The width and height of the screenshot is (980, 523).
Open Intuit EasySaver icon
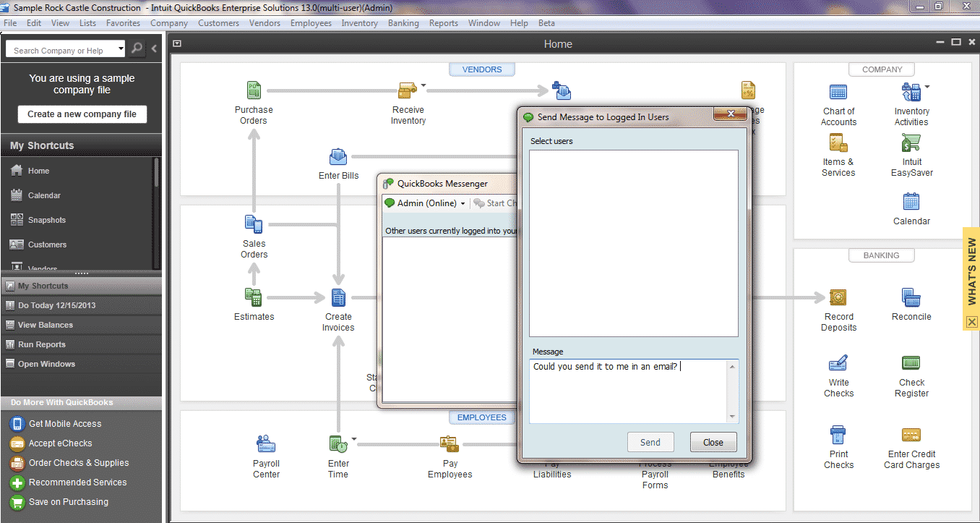click(911, 143)
